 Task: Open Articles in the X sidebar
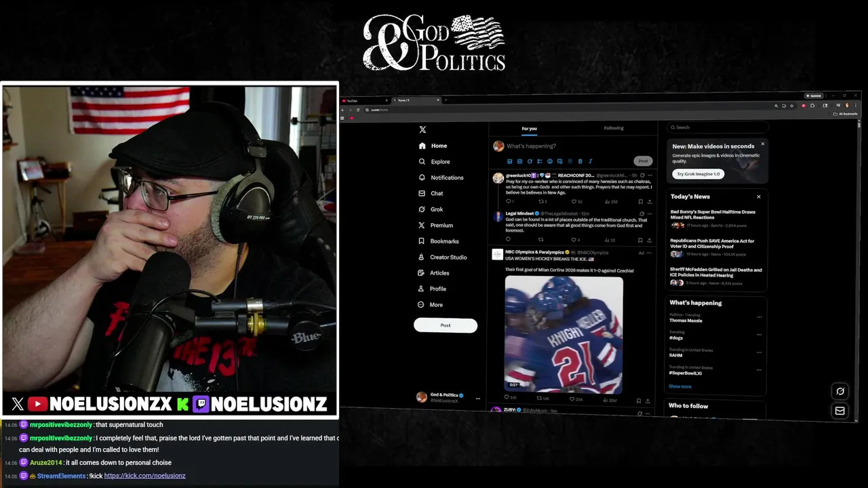click(433, 273)
